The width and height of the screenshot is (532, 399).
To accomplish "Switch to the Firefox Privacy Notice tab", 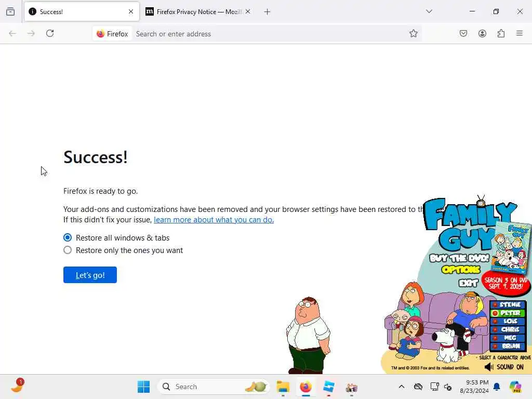I will 198,11.
